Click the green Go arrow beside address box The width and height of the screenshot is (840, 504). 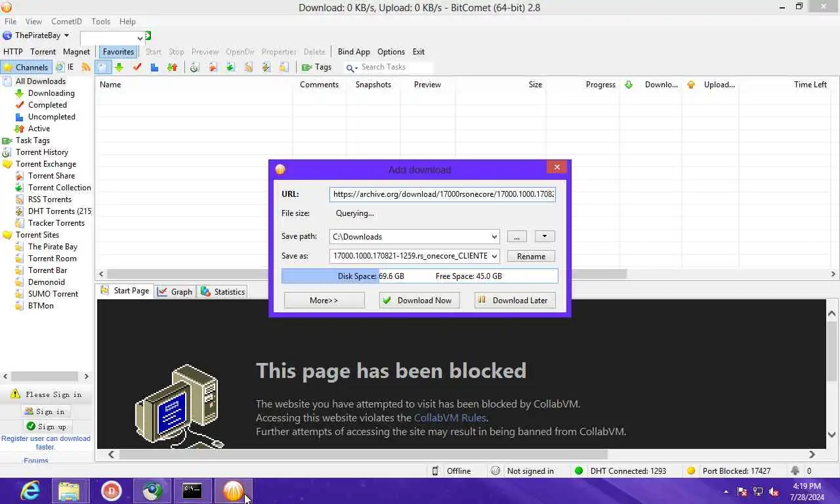[x=148, y=36]
